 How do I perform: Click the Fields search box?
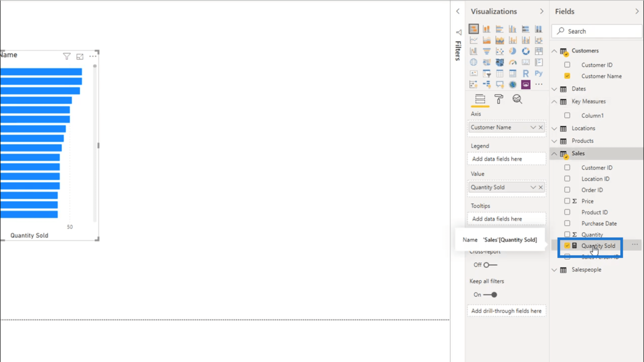(597, 31)
